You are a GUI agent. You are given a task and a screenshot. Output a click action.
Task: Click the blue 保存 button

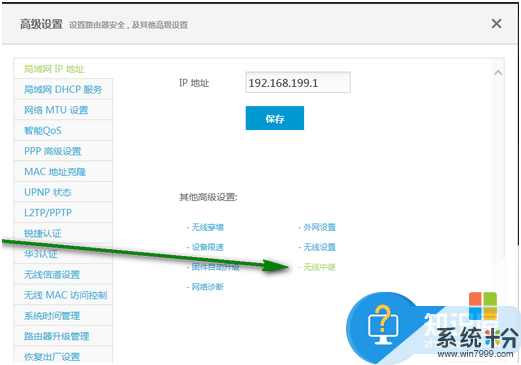(x=275, y=118)
